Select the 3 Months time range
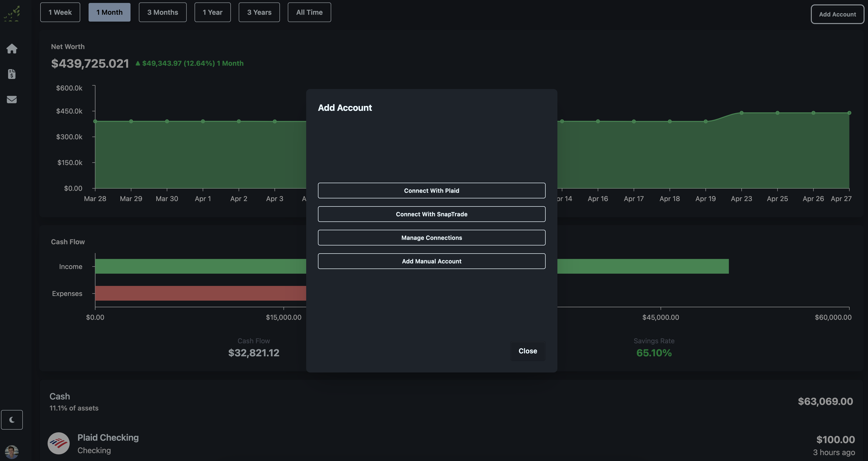Image resolution: width=868 pixels, height=461 pixels. pyautogui.click(x=163, y=12)
